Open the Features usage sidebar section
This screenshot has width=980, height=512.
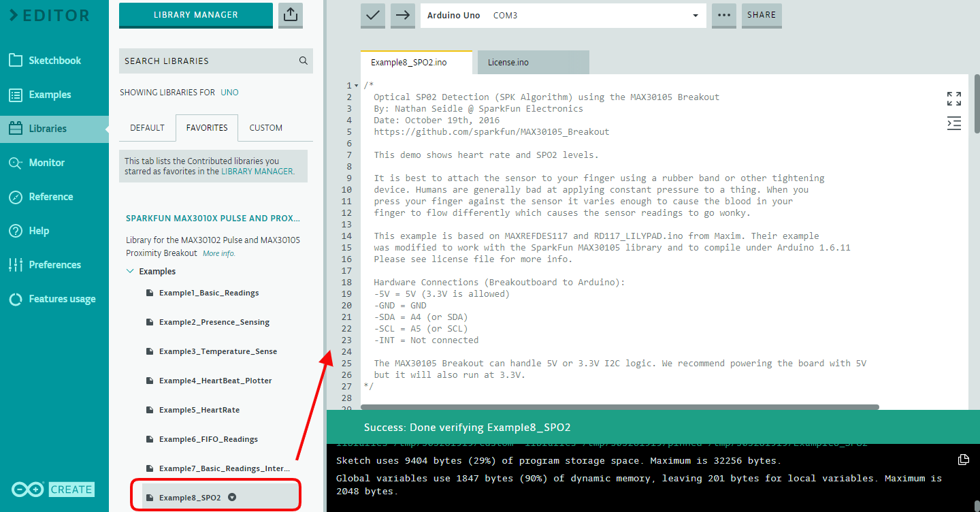(x=54, y=299)
